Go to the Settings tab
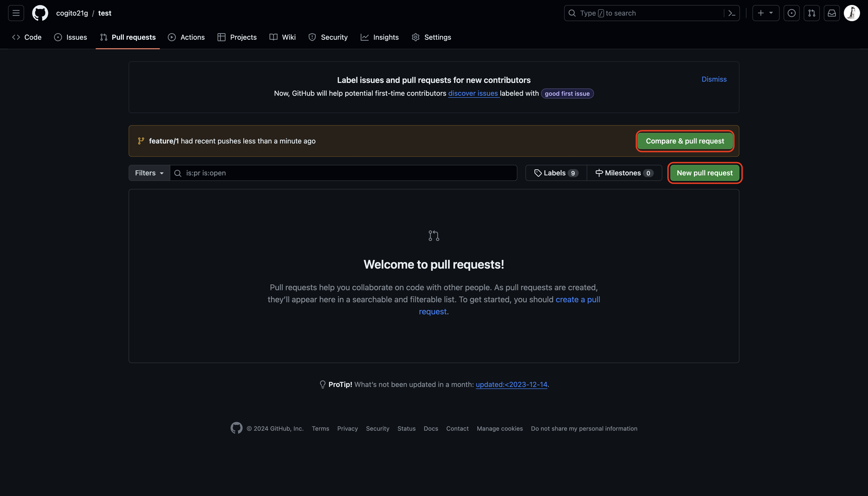 tap(431, 37)
